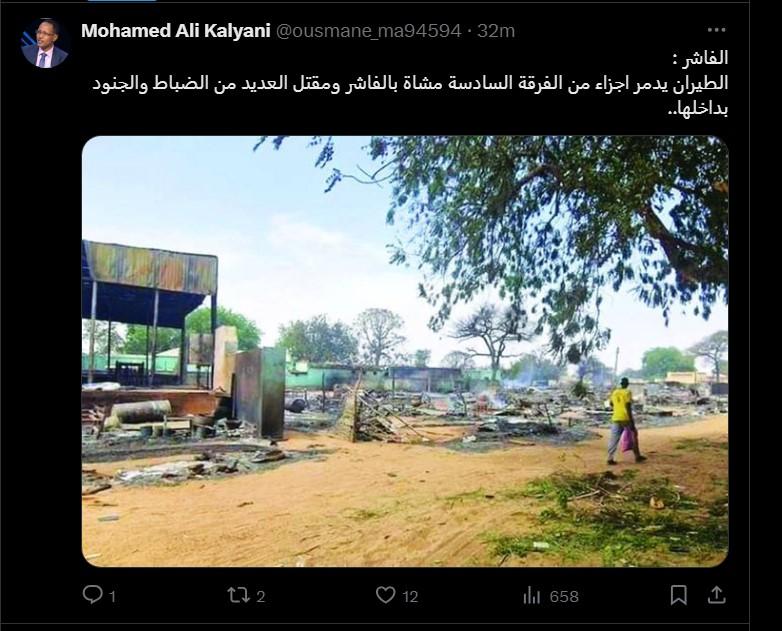
Task: Click the Mohamed Ali Kalyani display name
Action: [x=176, y=31]
